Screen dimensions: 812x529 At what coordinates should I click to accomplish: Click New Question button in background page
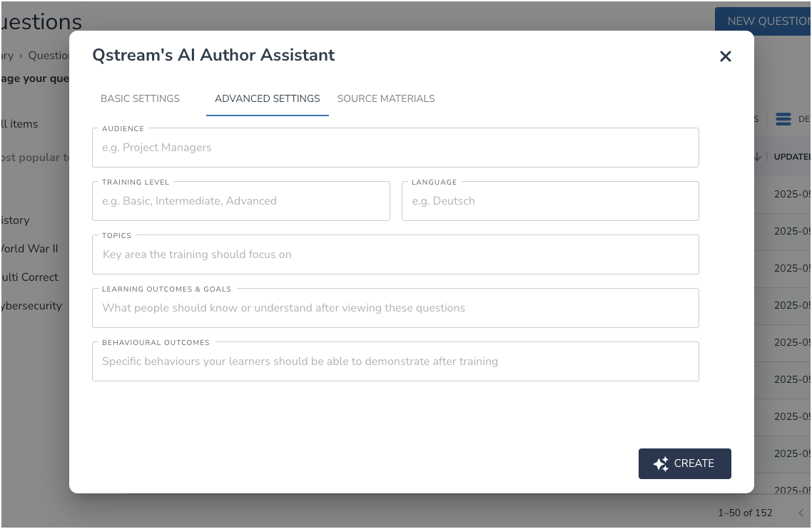pos(763,21)
